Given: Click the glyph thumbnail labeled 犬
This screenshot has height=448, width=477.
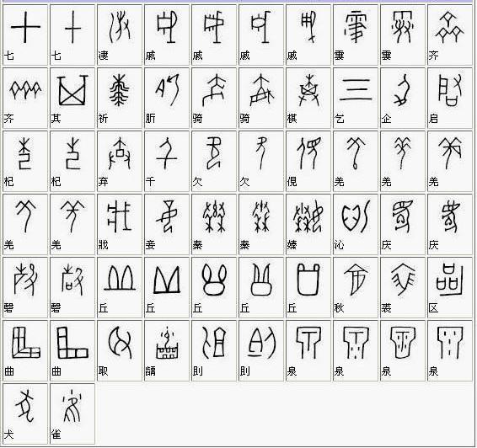Looking at the screenshot, I should click(25, 414).
